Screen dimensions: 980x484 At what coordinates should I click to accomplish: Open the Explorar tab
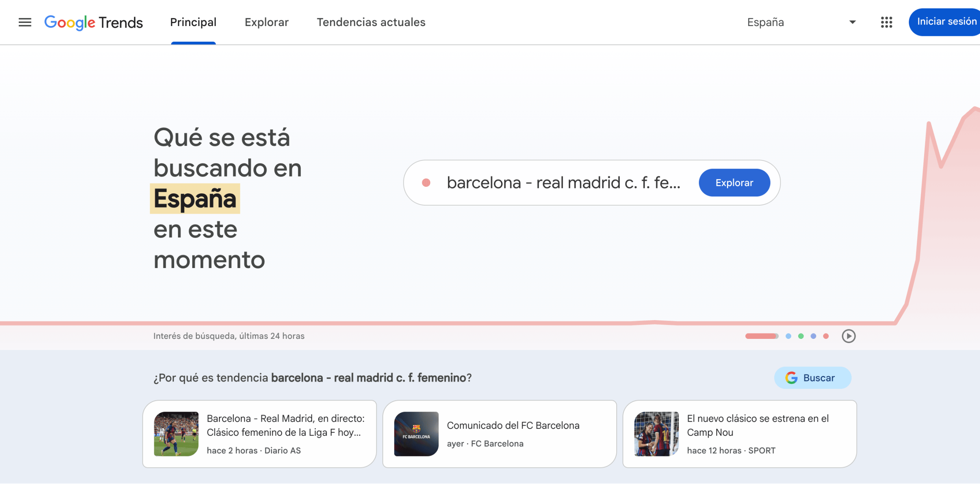[x=266, y=22]
